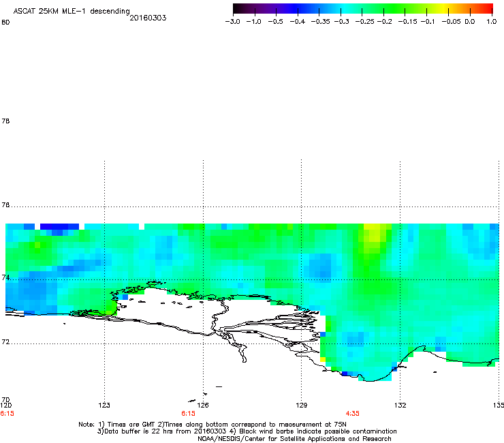Click the latitude label '74'
This screenshot has height=443, width=504.
(5, 277)
